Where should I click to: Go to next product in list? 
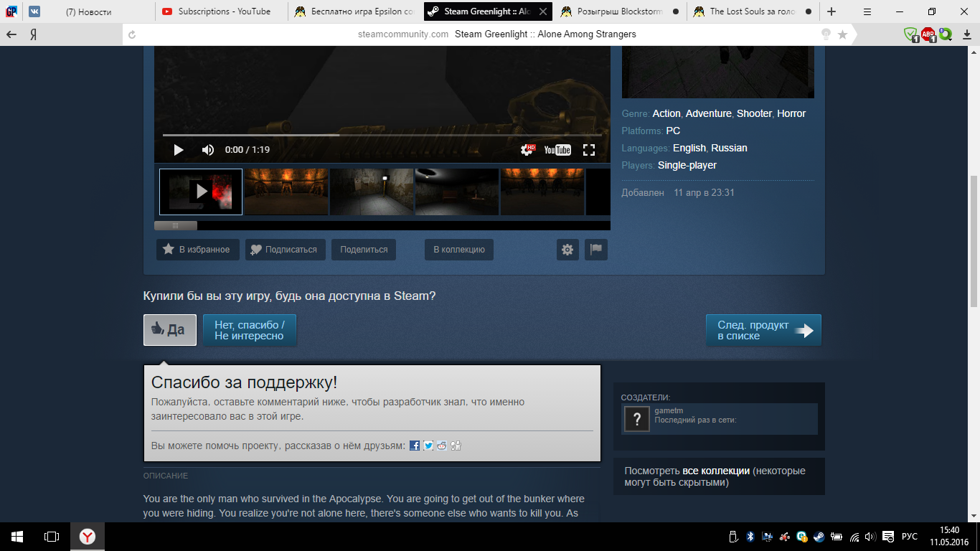click(x=764, y=330)
